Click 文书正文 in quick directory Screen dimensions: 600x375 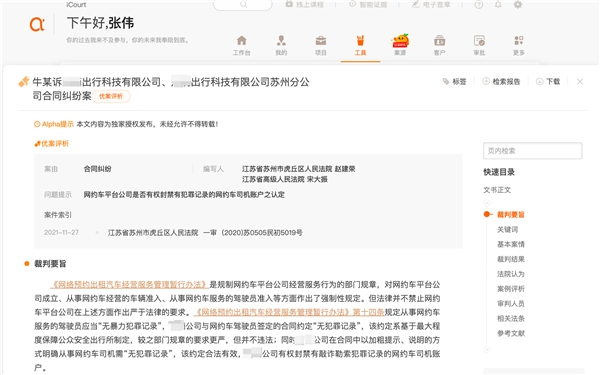[497, 190]
